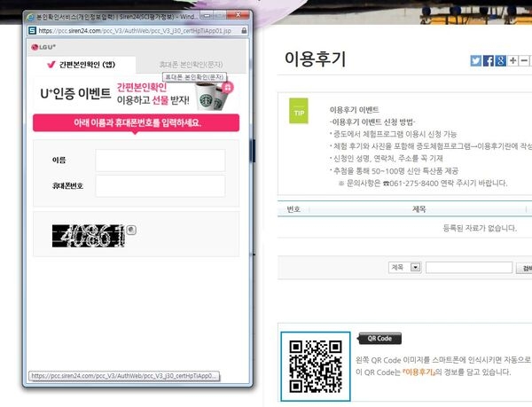This screenshot has width=532, height=407.
Task: Click the Siren24 site favicon
Action: click(32, 30)
